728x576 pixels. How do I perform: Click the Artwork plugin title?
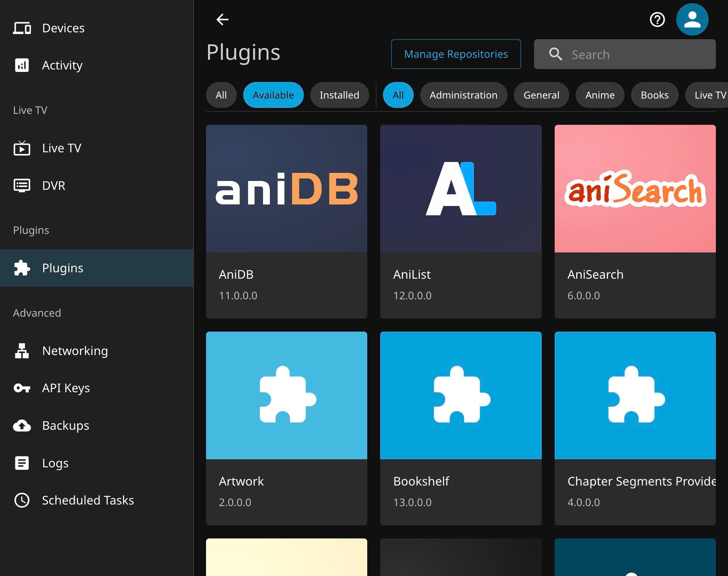[x=241, y=481]
